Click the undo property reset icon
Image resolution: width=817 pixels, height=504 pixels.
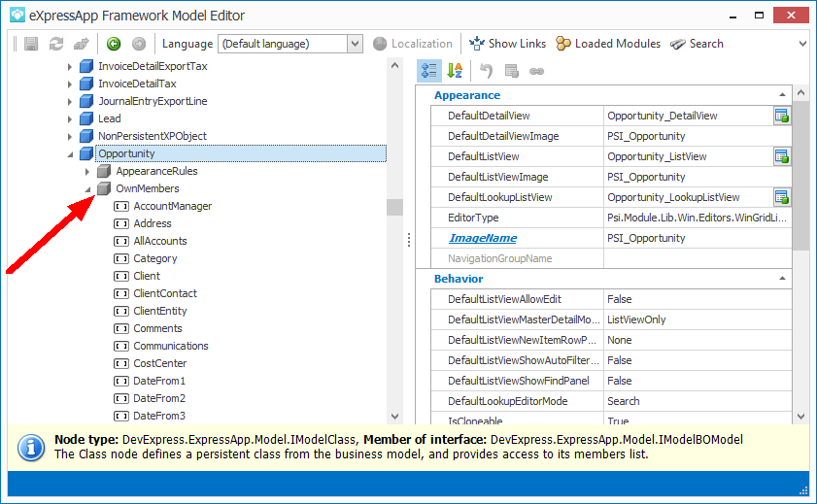[486, 71]
